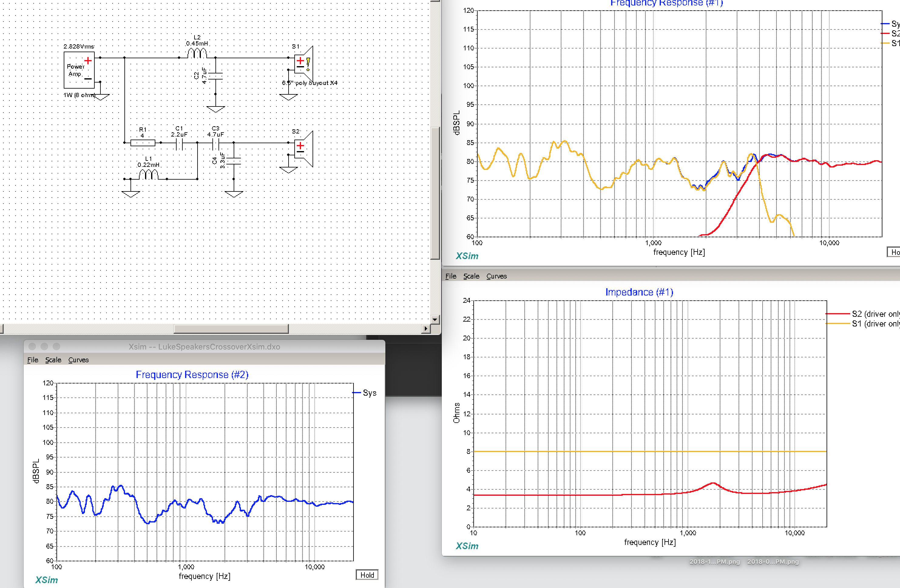The height and width of the screenshot is (588, 900).
Task: Click the Xsim LukeSpeakersCrossoverXsim.dxo title bar
Action: click(x=204, y=346)
